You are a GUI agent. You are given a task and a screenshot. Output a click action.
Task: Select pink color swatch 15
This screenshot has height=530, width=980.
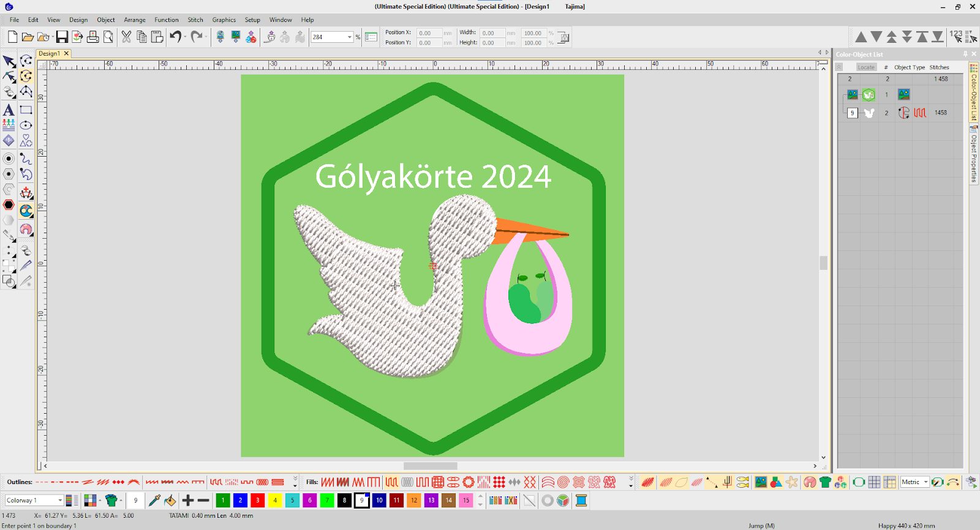coord(466,501)
